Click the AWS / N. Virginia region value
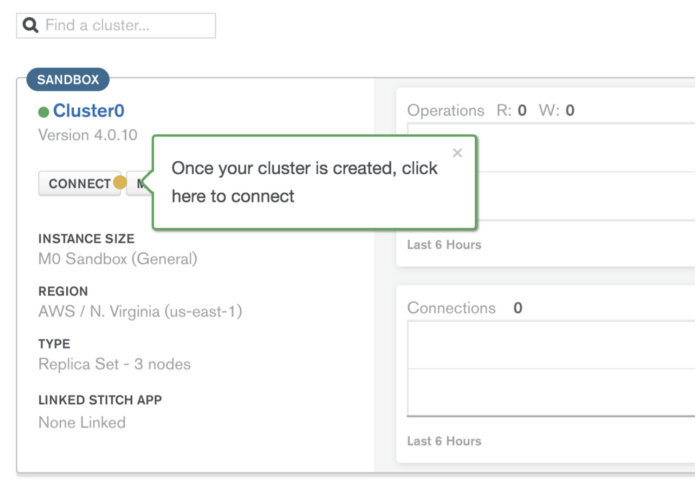This screenshot has width=700, height=482. tap(140, 312)
